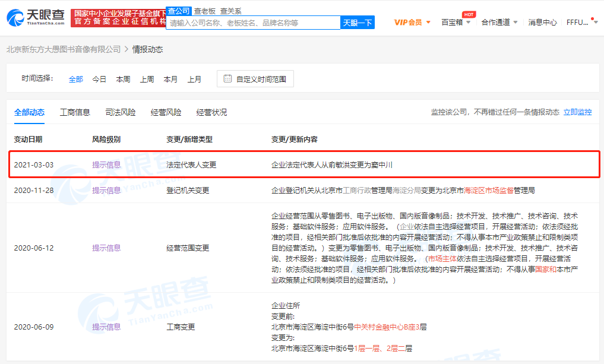Expand the 百宝箱 dropdown arrow
The image size is (604, 364).
click(x=469, y=23)
